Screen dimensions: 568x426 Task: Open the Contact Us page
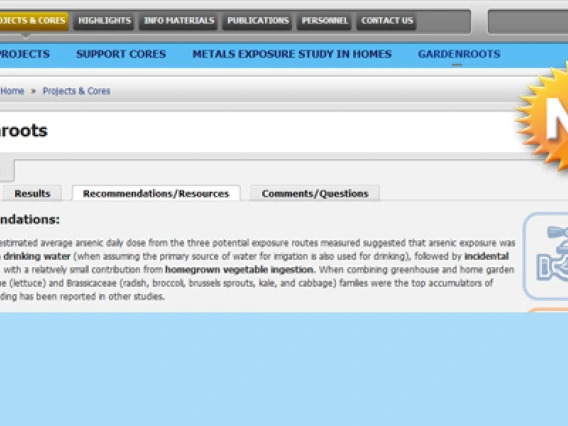coord(387,21)
